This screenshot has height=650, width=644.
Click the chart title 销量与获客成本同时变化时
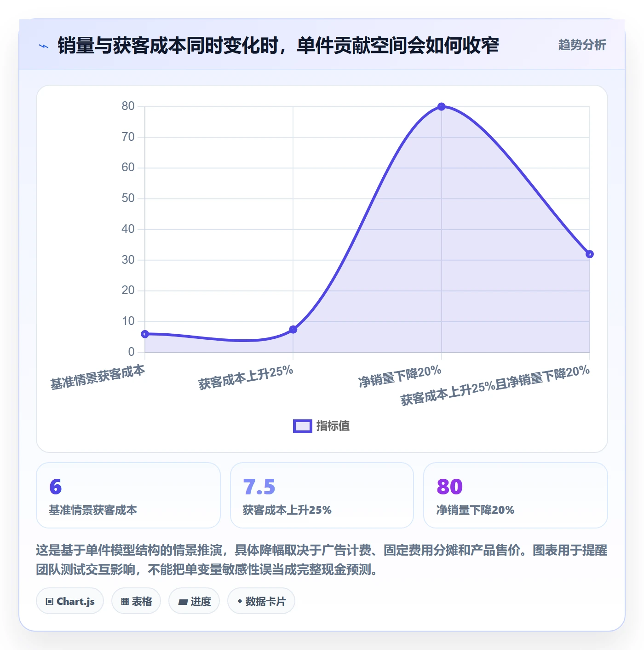(x=278, y=46)
